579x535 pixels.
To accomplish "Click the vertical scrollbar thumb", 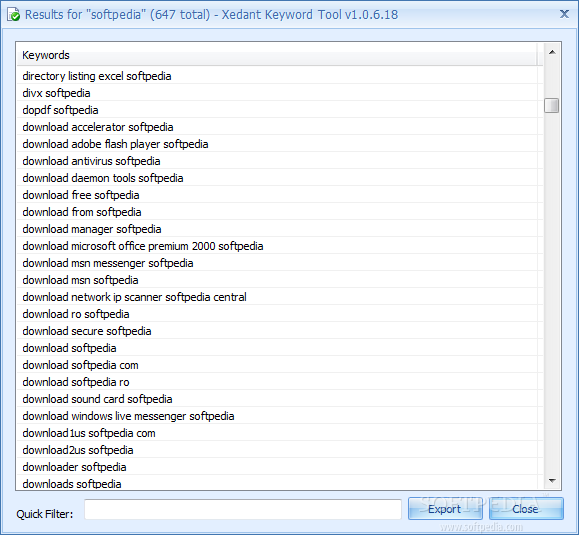I will (x=552, y=105).
